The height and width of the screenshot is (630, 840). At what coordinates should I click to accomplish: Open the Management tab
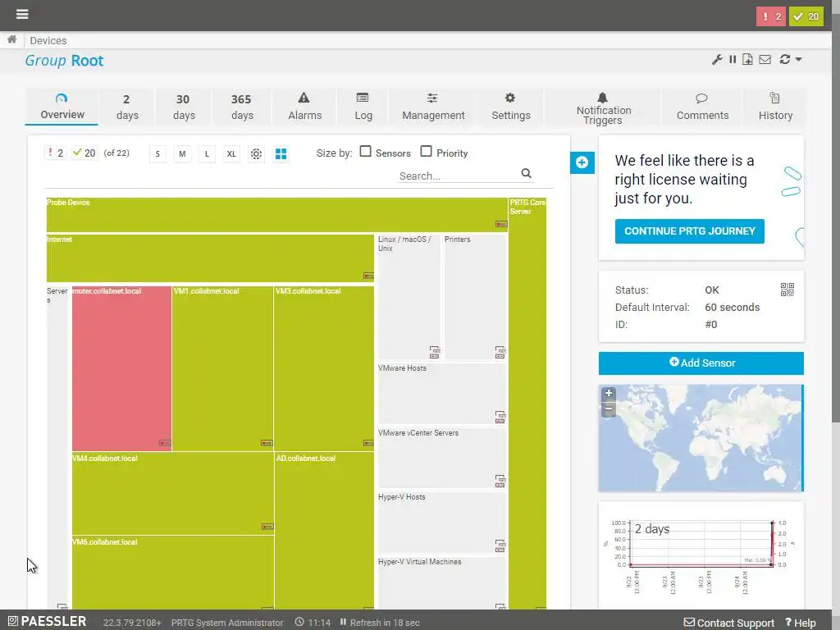coord(433,107)
